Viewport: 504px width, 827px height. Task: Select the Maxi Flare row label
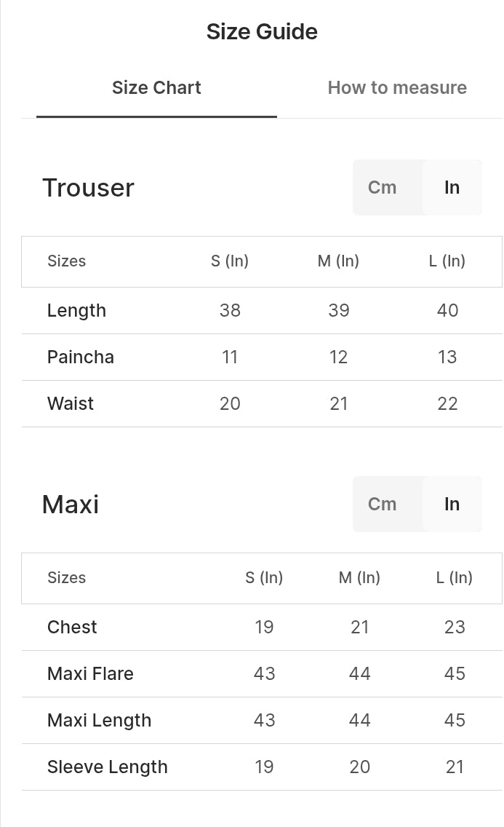(x=90, y=674)
